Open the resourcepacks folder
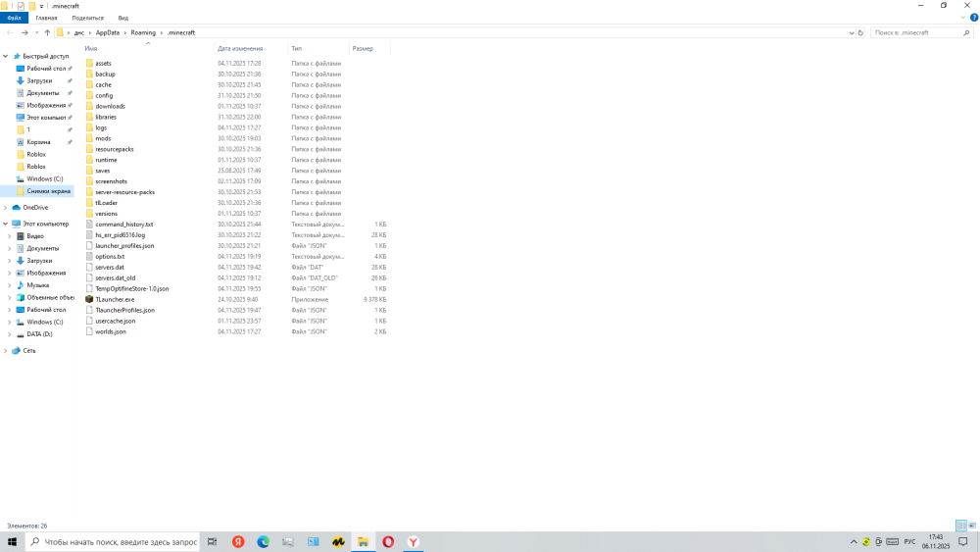Viewport: 980px width, 552px height. pos(115,149)
